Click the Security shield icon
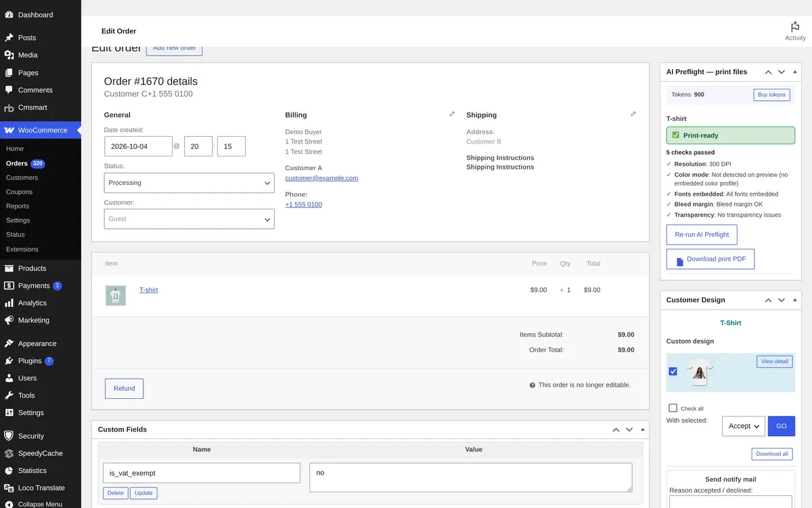This screenshot has width=812, height=508. point(9,436)
